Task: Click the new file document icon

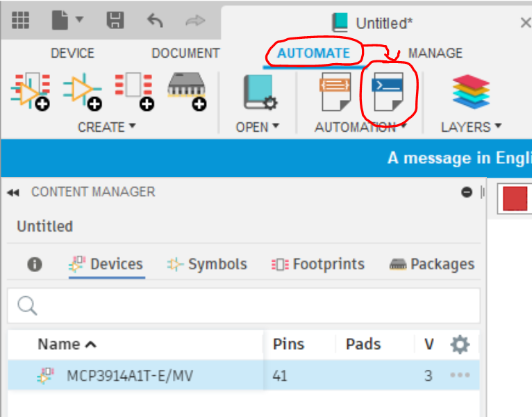Action: pos(60,20)
